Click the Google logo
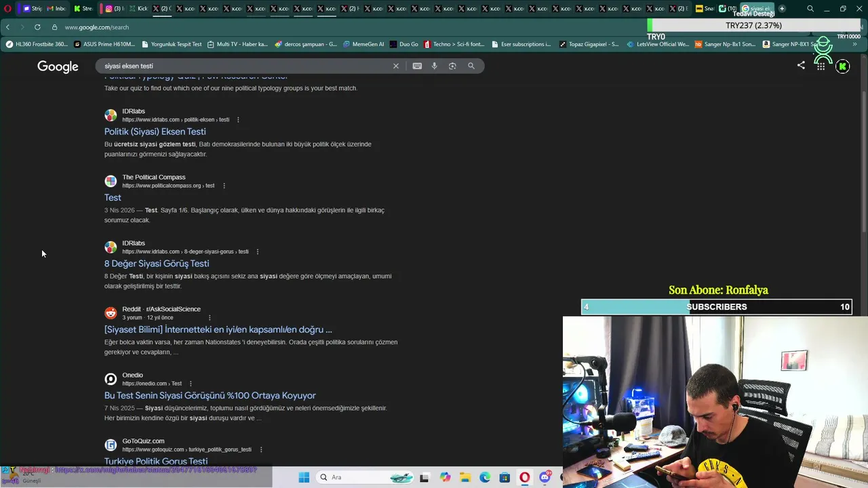This screenshot has width=868, height=488. 58,66
